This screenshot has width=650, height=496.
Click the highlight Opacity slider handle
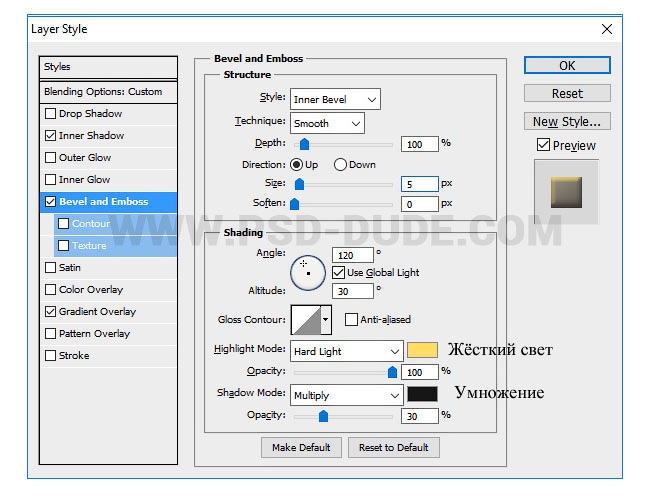[x=392, y=372]
